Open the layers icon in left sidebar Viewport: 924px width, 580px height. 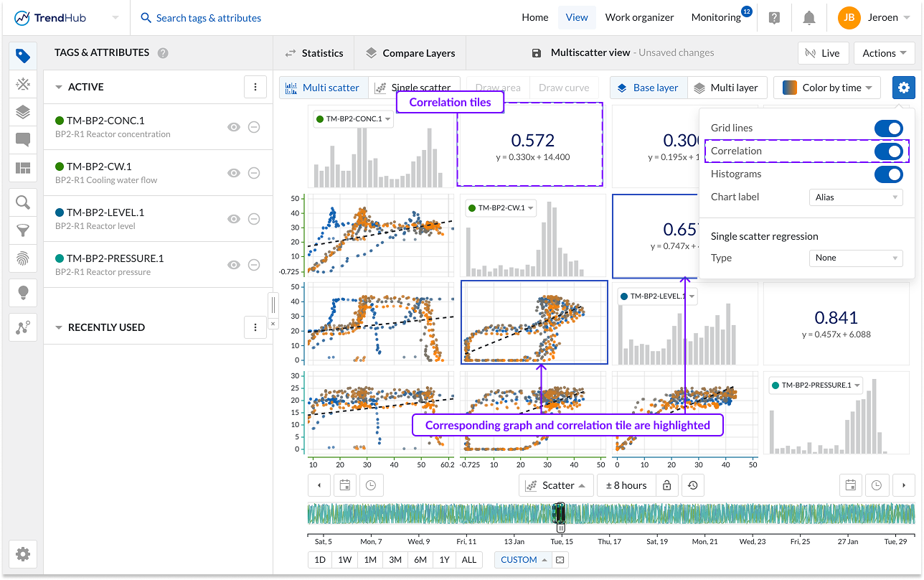(x=23, y=112)
